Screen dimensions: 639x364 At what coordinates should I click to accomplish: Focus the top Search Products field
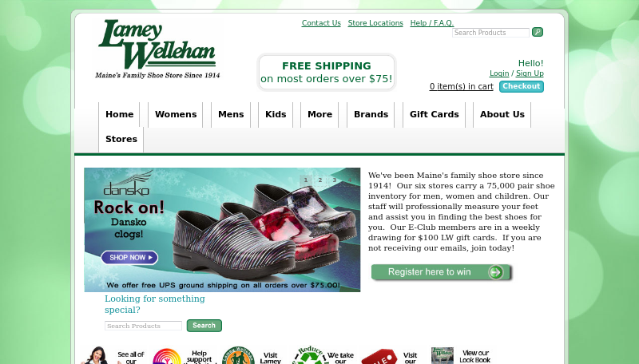tap(490, 33)
